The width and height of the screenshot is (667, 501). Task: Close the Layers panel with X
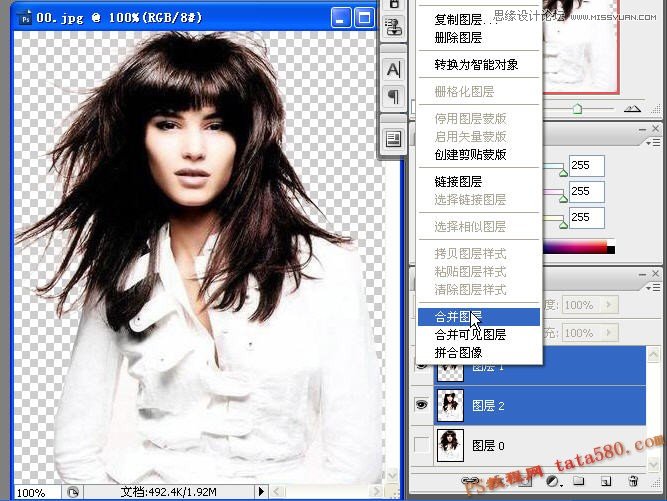tap(656, 273)
